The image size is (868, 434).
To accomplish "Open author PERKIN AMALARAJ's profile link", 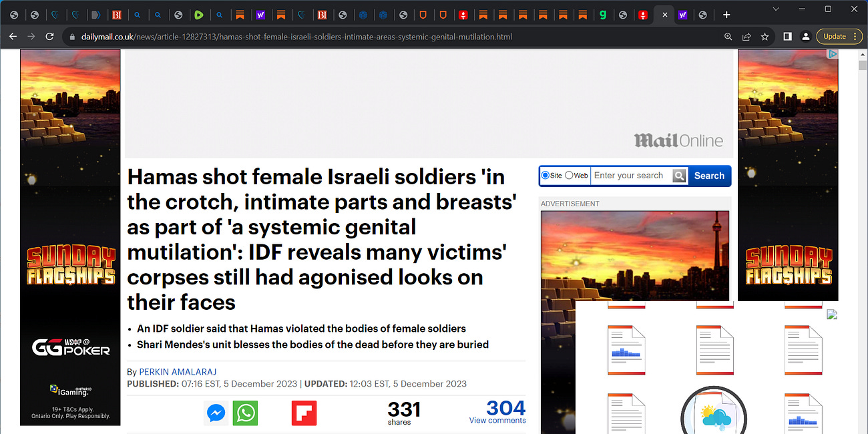I will click(178, 372).
